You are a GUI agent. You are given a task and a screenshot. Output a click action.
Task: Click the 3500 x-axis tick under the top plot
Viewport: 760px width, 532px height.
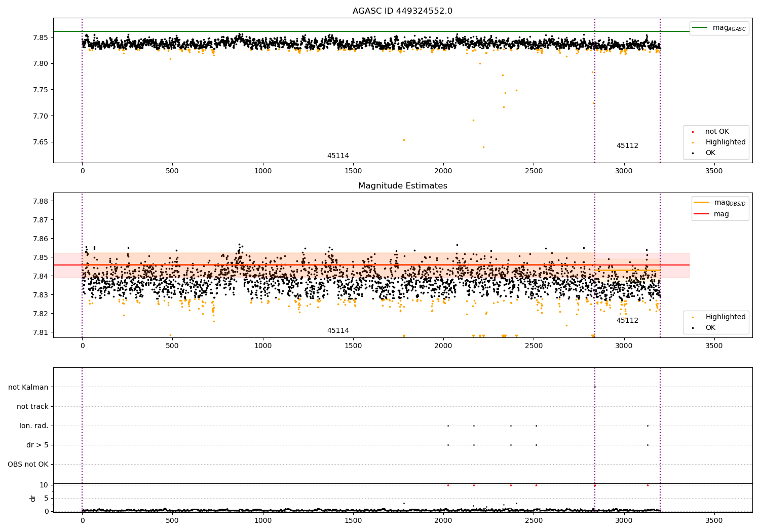(714, 171)
